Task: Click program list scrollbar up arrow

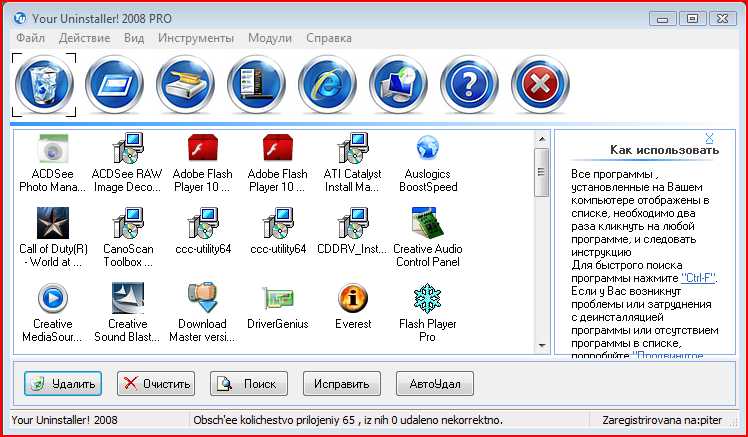Action: click(x=542, y=139)
